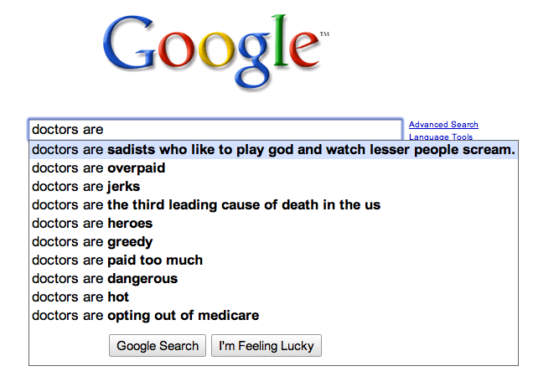The height and width of the screenshot is (392, 559).
Task: Pick 'doctors are opting out of medicare'
Action: [145, 316]
